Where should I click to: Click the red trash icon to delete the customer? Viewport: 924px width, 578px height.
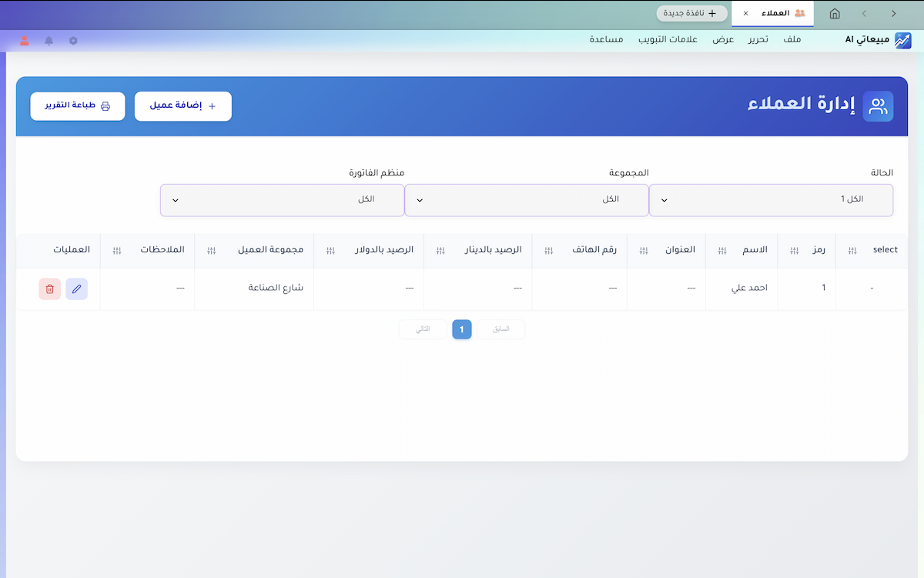tap(49, 289)
